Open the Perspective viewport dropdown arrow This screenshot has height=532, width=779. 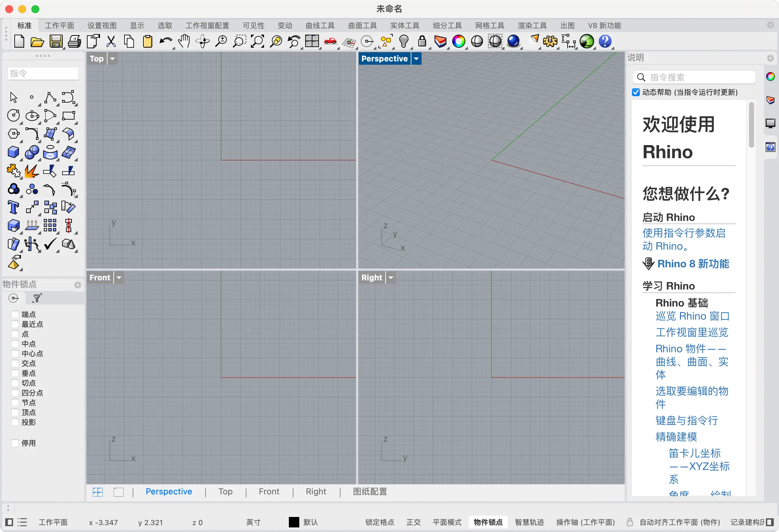(x=416, y=59)
